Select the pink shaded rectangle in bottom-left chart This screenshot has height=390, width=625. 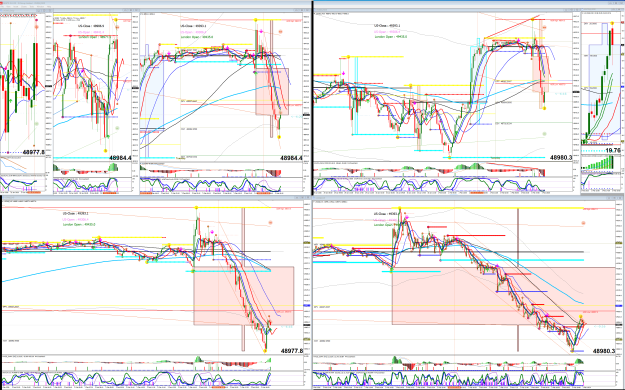(244, 295)
